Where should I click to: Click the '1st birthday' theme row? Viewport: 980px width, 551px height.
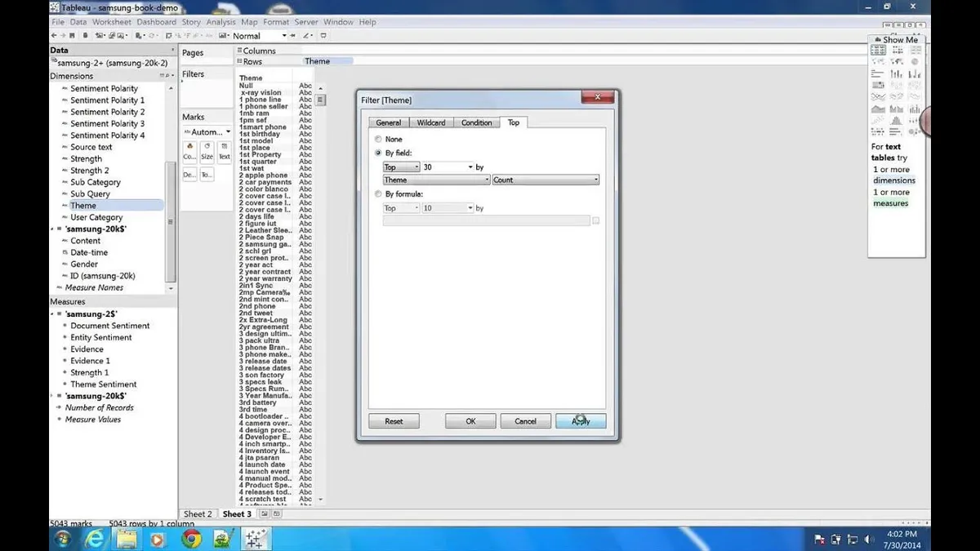tap(259, 134)
